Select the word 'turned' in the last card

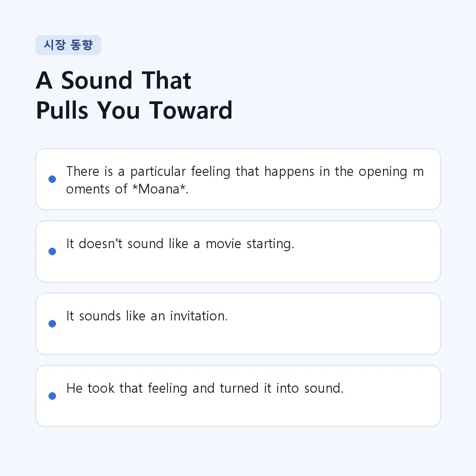coord(239,388)
